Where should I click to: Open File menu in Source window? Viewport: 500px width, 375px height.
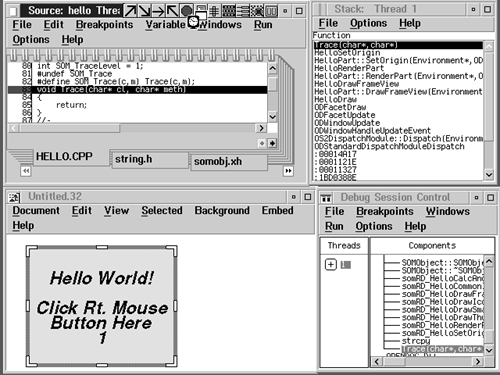(22, 25)
